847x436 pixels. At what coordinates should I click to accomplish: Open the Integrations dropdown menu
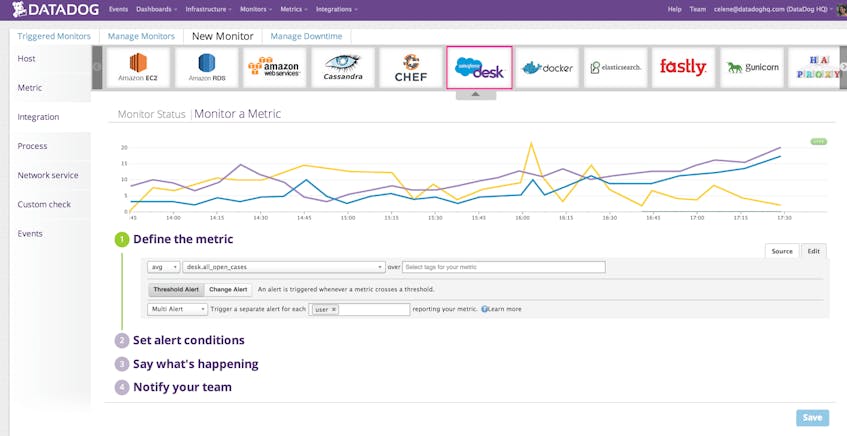336,9
